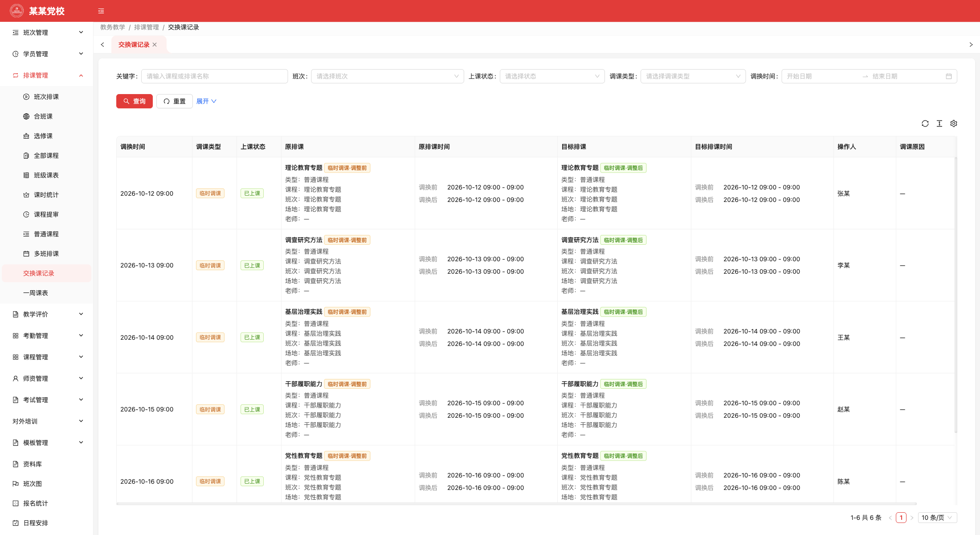This screenshot has height=535, width=980.
Task: Open the table density icon
Action: pos(939,123)
